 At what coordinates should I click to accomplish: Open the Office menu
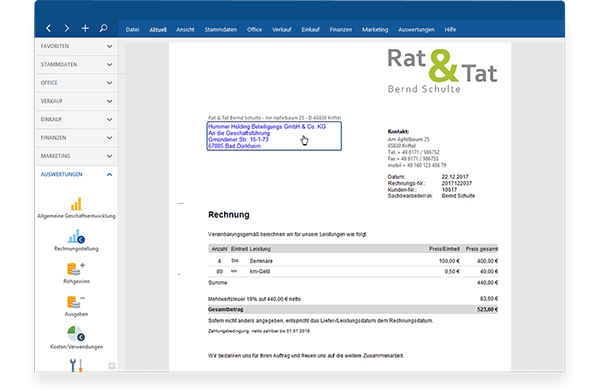tap(254, 29)
